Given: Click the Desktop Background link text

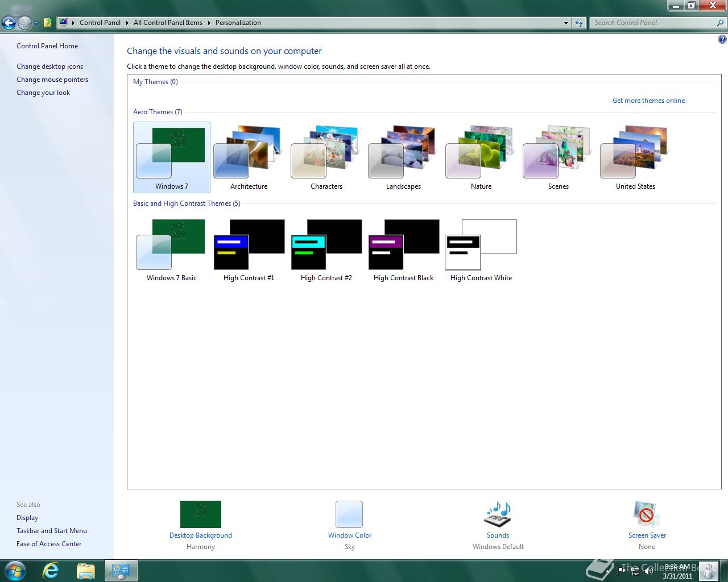Looking at the screenshot, I should 201,535.
